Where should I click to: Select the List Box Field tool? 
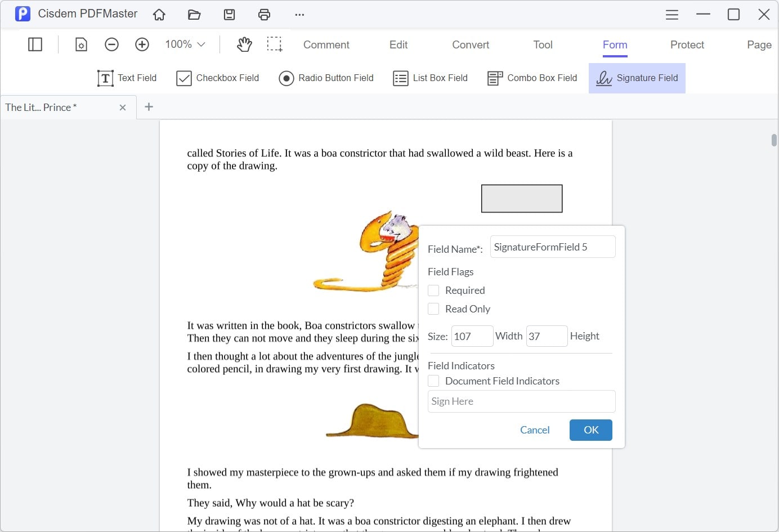(x=430, y=78)
